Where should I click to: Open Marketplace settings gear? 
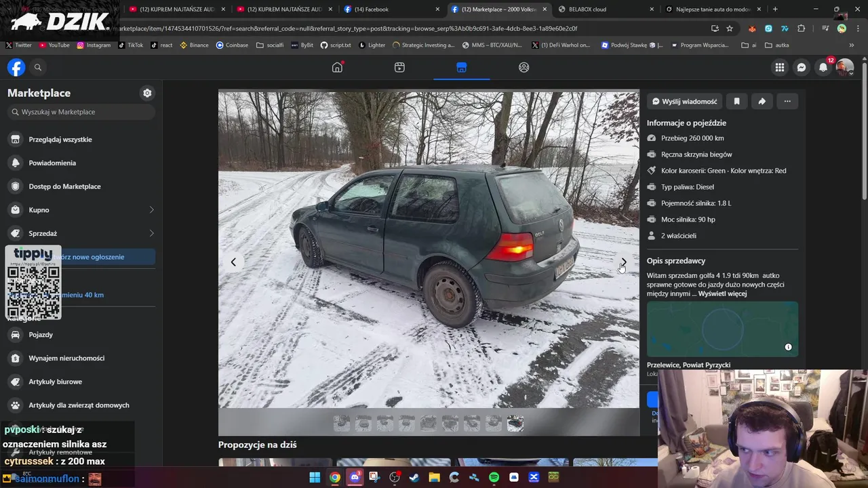(147, 93)
